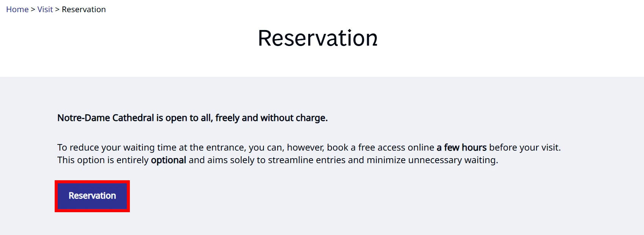Click the Reservation breadcrumb current page text

pos(84,10)
